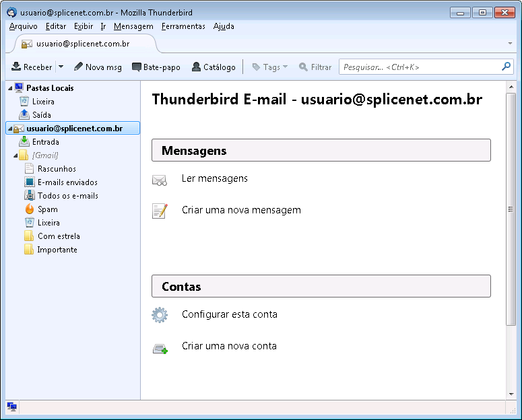Click the new account icon with plus

(x=160, y=349)
